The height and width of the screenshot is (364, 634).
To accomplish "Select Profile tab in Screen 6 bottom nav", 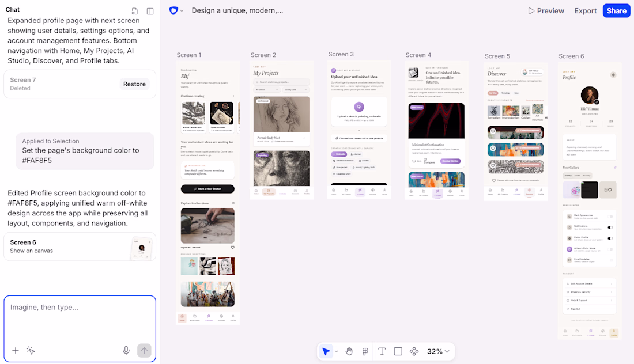I will point(614,333).
